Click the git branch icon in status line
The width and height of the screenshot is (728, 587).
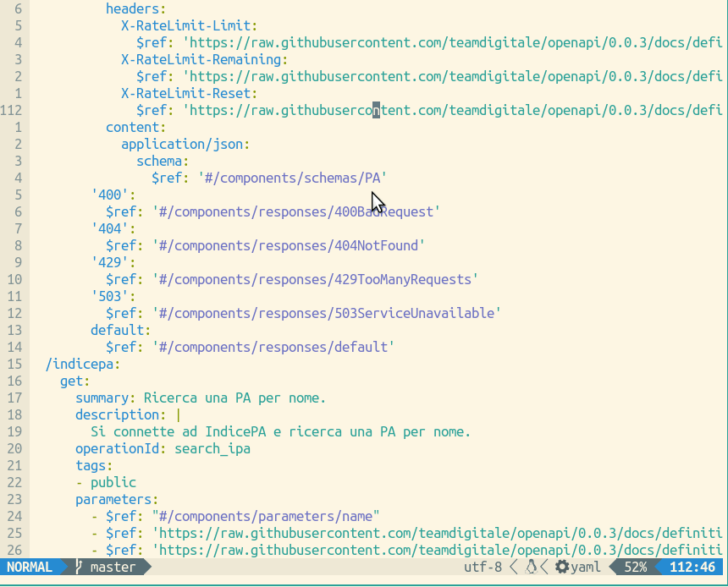tap(80, 567)
